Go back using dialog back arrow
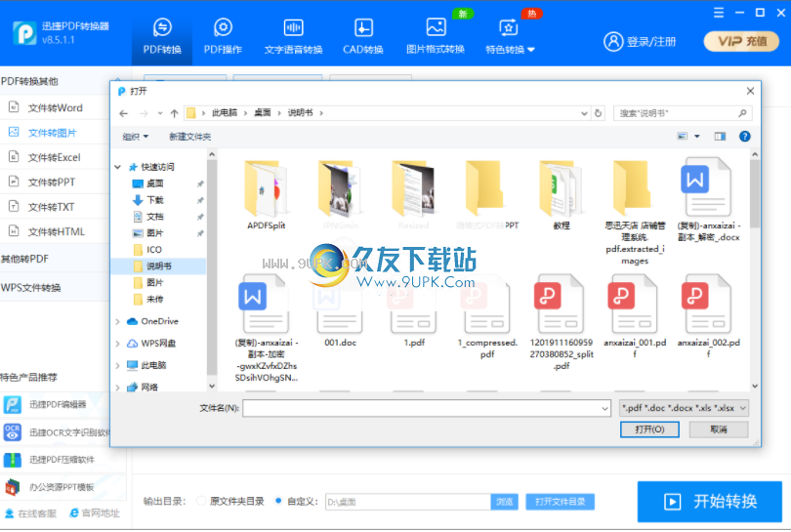Screen dimensions: 791x532 tap(124, 113)
